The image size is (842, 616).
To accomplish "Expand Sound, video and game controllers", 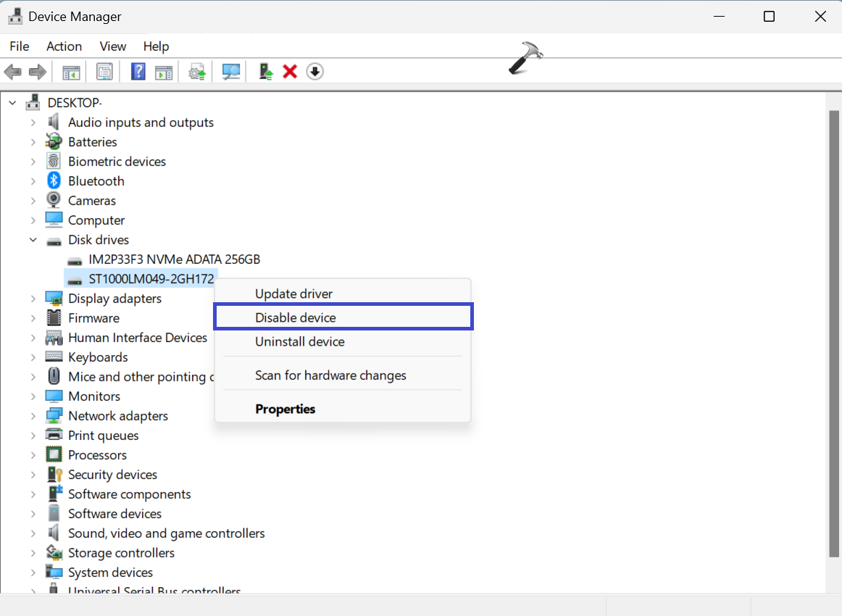I will [33, 533].
